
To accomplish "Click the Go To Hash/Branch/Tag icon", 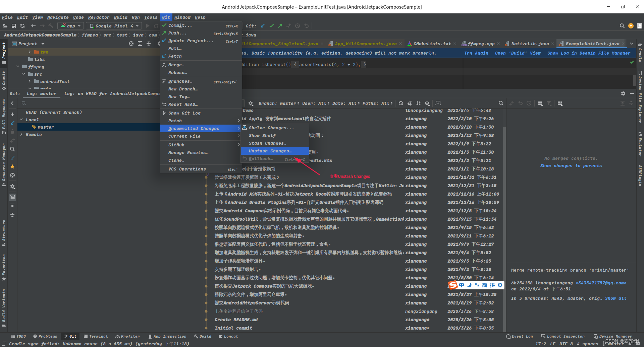I will [x=438, y=103].
